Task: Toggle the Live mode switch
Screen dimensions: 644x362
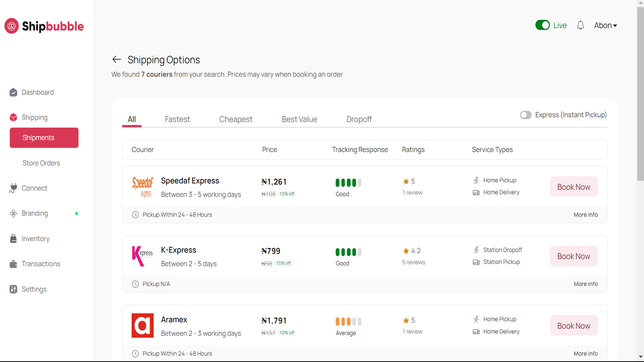Action: point(542,25)
